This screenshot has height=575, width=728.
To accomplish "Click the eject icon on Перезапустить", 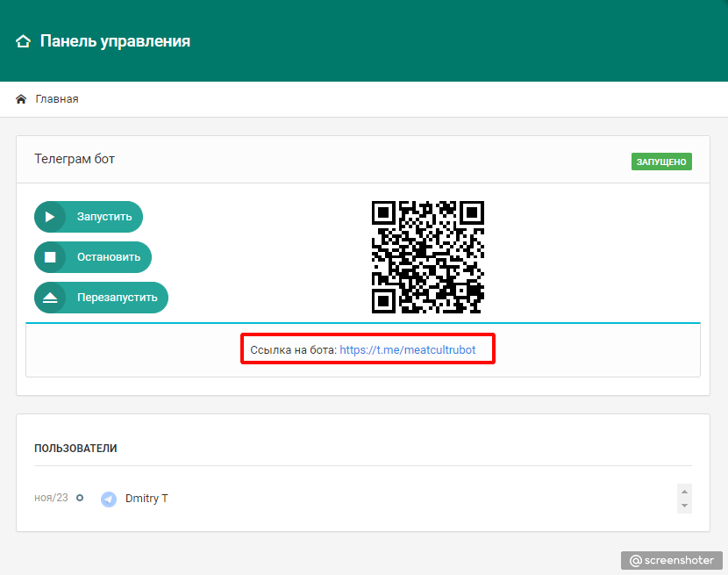I will (x=50, y=298).
